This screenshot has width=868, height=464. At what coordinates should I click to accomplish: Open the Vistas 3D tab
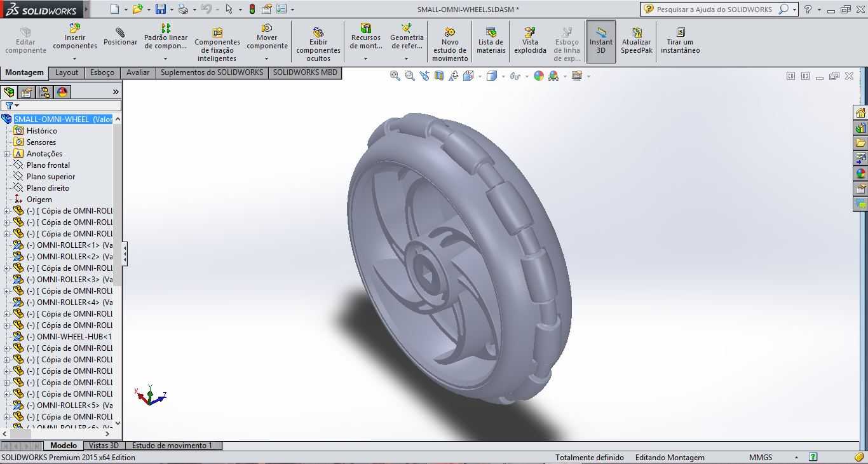pos(104,446)
